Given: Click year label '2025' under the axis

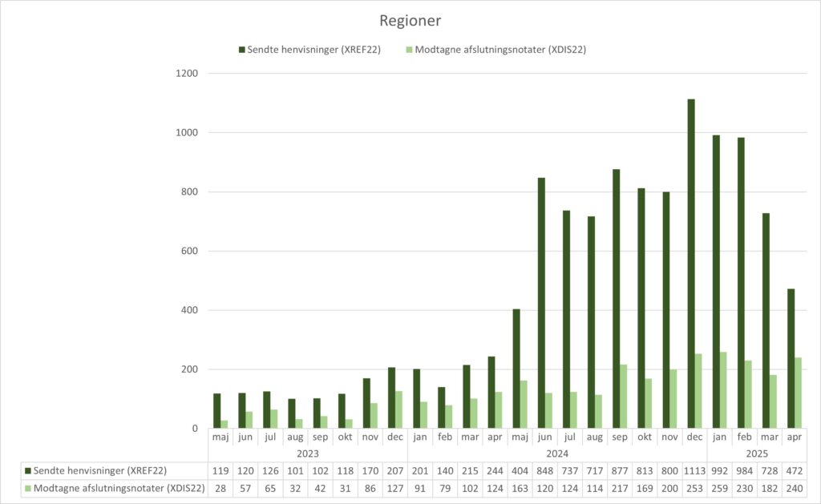Looking at the screenshot, I should (x=757, y=454).
